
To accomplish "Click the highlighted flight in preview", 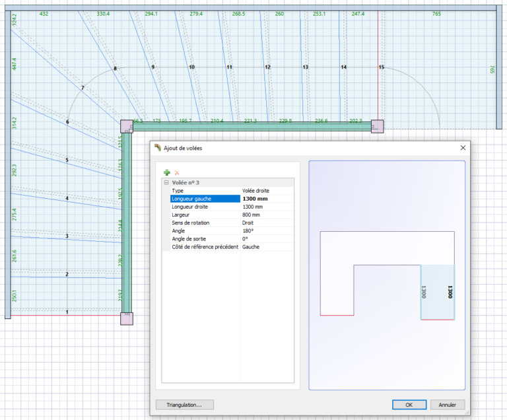I will tap(438, 292).
